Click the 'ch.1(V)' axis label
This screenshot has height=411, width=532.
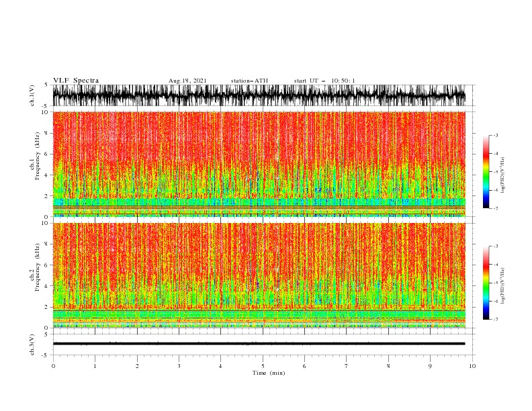(32, 95)
